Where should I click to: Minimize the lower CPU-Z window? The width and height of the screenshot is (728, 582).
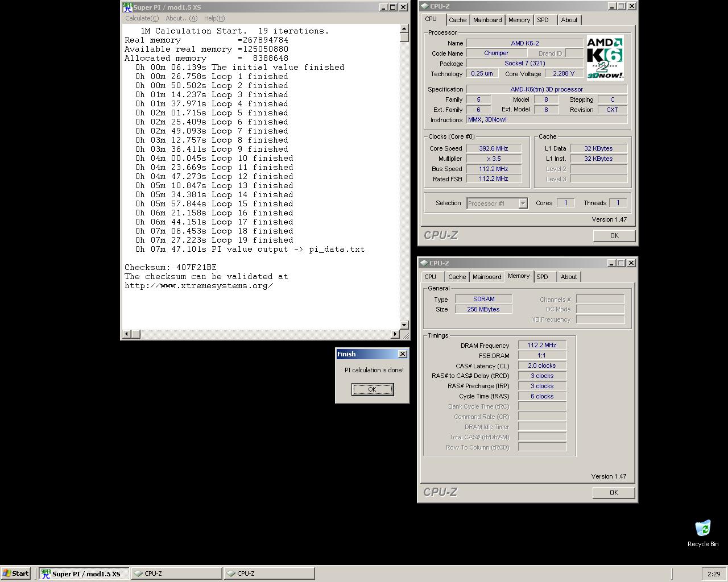pos(611,263)
